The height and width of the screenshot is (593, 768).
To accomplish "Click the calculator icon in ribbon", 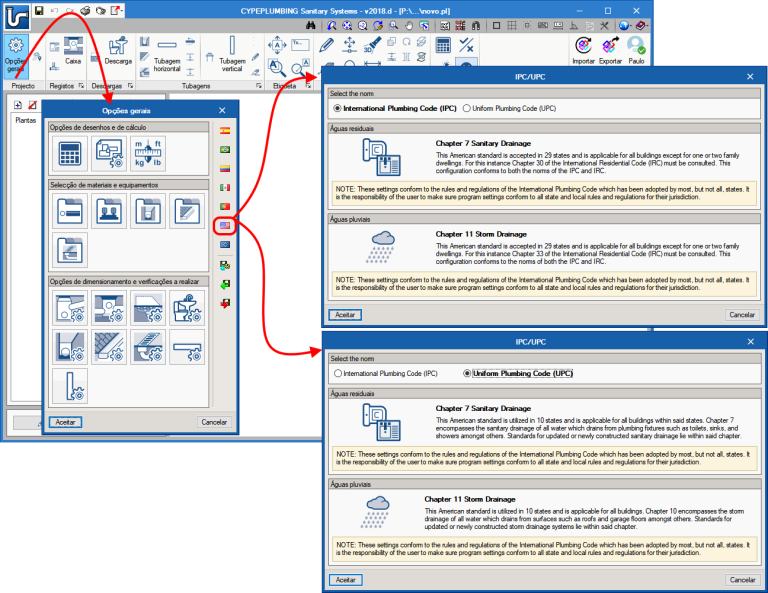I will [443, 45].
